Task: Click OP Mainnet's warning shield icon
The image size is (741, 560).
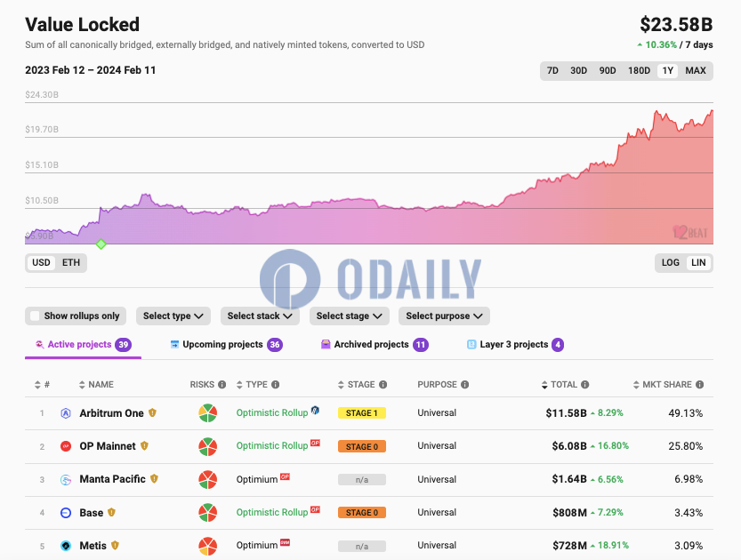Action: [x=144, y=445]
